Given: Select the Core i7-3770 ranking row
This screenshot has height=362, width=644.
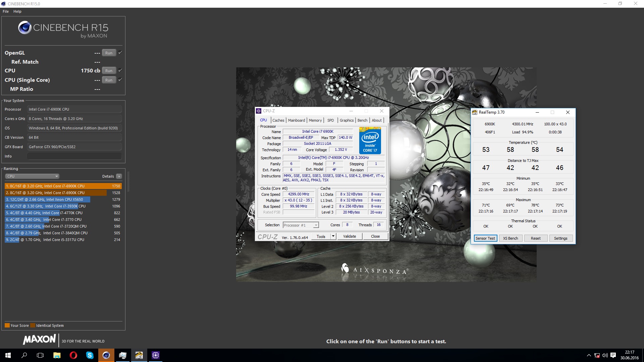Looking at the screenshot, I should click(x=63, y=220).
